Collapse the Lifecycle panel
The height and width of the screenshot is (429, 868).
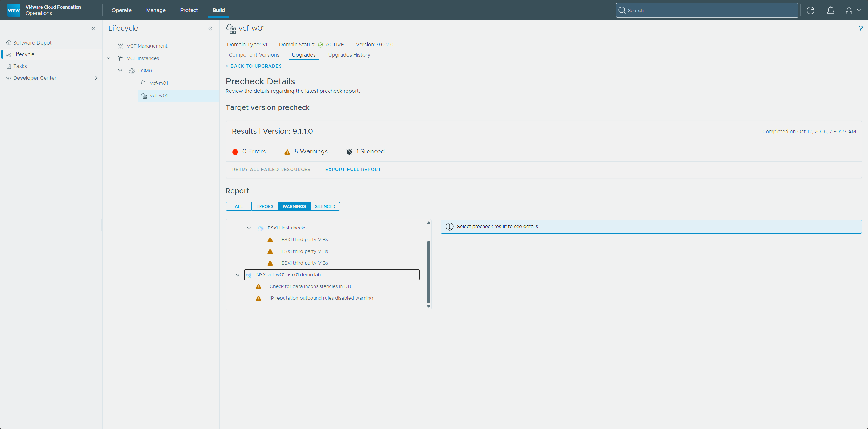click(x=211, y=29)
